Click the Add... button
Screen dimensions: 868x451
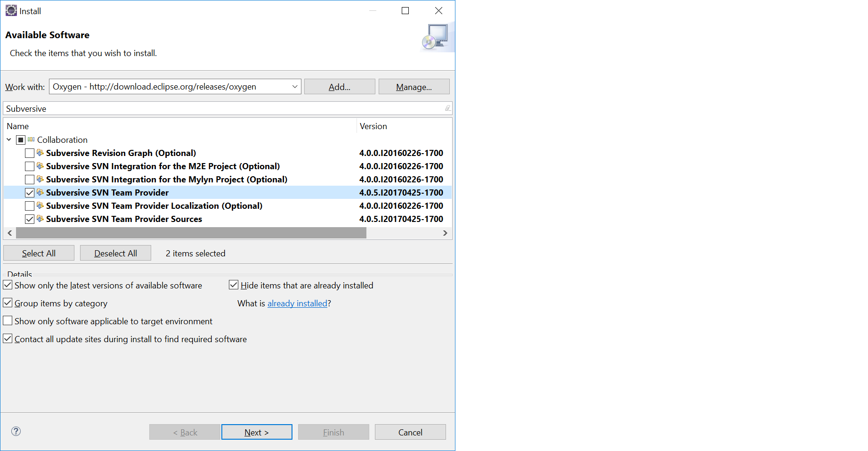click(x=340, y=87)
